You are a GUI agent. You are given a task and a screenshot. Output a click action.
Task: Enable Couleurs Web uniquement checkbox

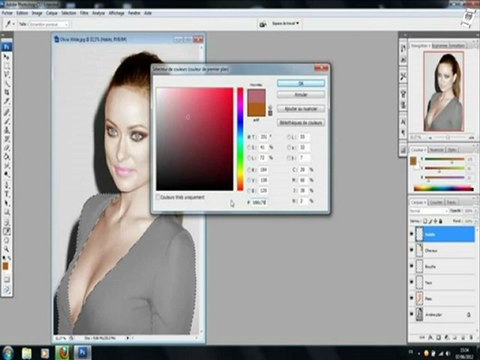click(x=158, y=197)
